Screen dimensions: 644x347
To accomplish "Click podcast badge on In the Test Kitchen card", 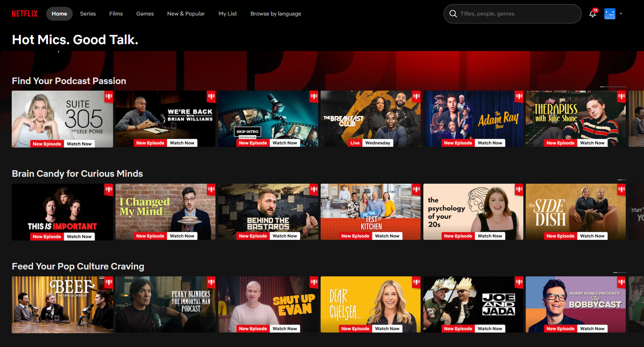I will (x=416, y=189).
